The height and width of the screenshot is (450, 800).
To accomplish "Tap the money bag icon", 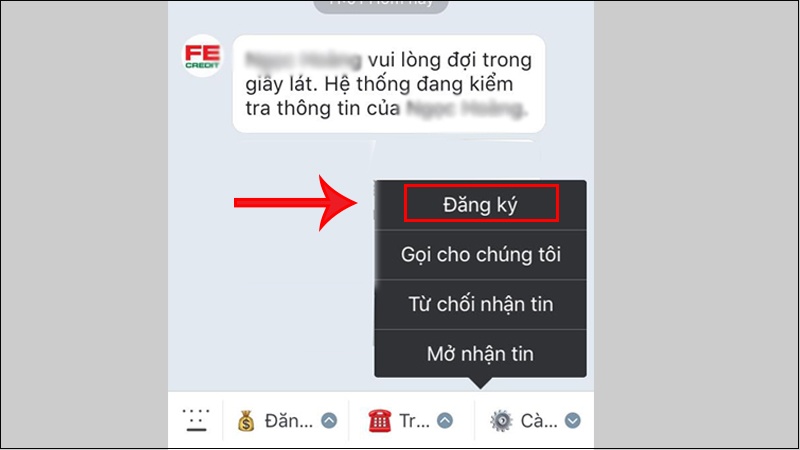I will click(246, 421).
